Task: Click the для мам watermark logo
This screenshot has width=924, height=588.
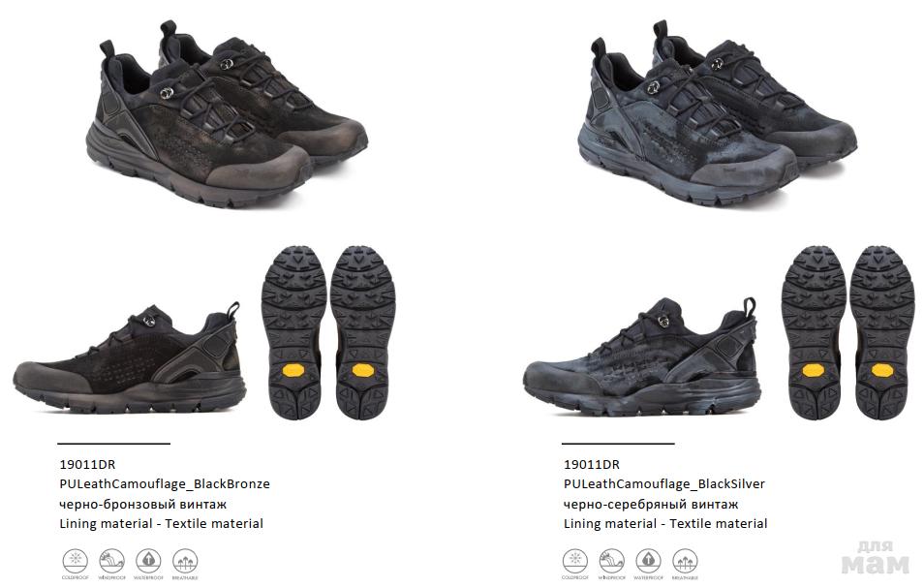Action: [x=876, y=557]
